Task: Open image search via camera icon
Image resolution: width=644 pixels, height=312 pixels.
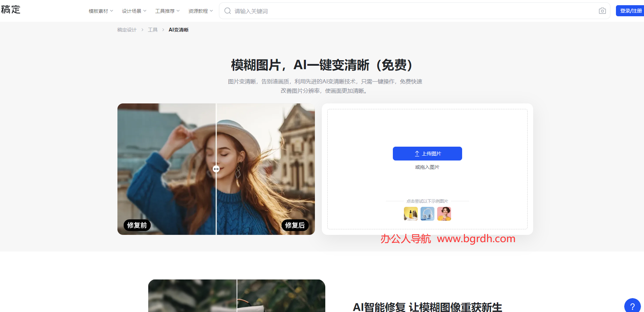Action: click(602, 11)
